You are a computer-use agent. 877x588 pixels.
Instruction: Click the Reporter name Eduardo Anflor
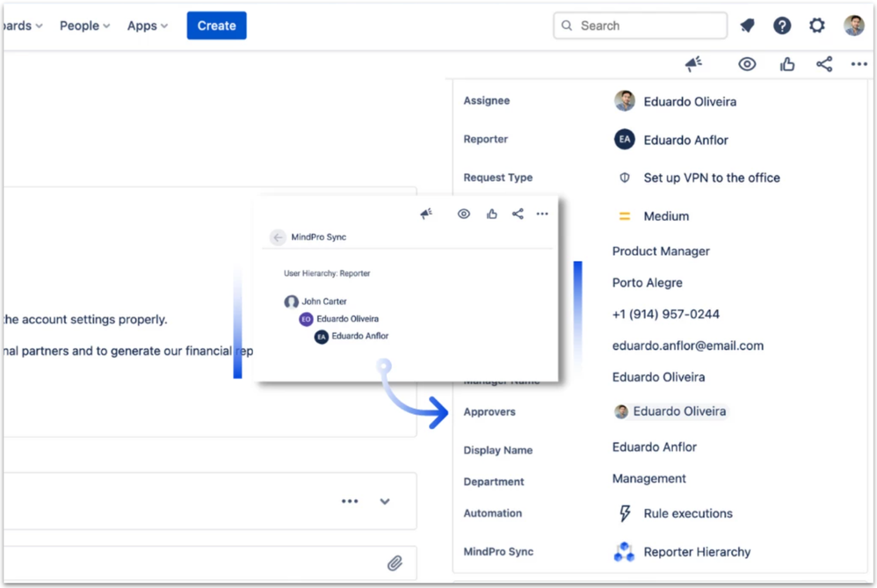click(685, 140)
